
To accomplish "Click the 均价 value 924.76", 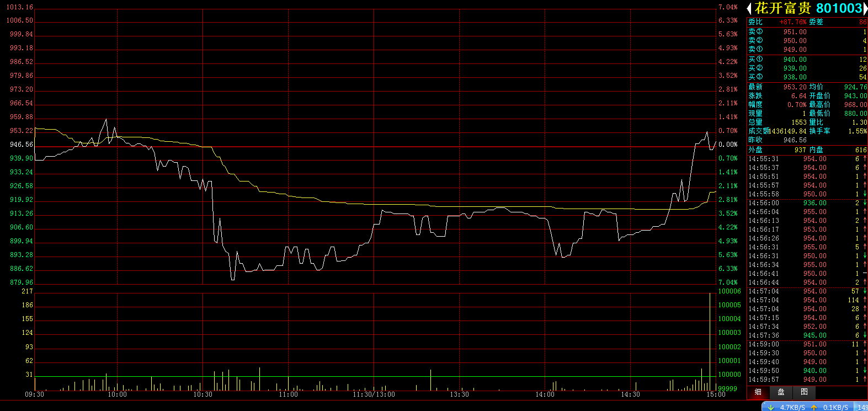I will click(x=855, y=87).
